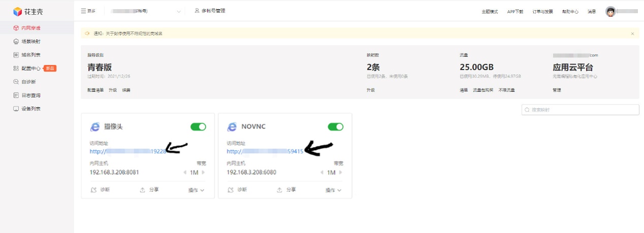Open 配置清单 under 青春版

point(95,90)
